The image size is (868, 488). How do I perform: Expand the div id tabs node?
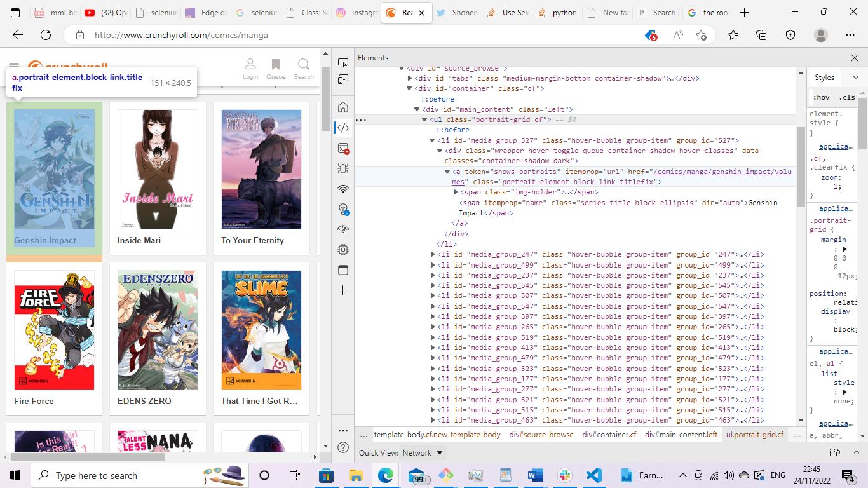point(410,78)
